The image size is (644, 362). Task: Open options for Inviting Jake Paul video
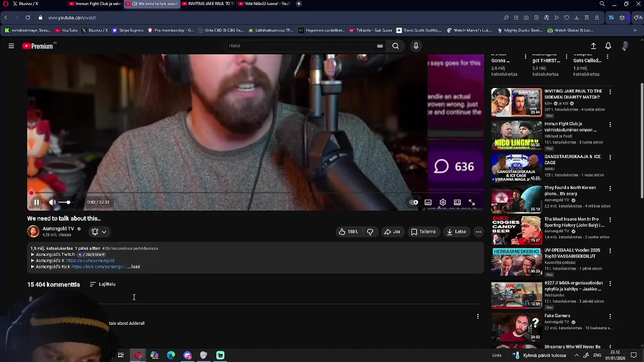tap(610, 92)
